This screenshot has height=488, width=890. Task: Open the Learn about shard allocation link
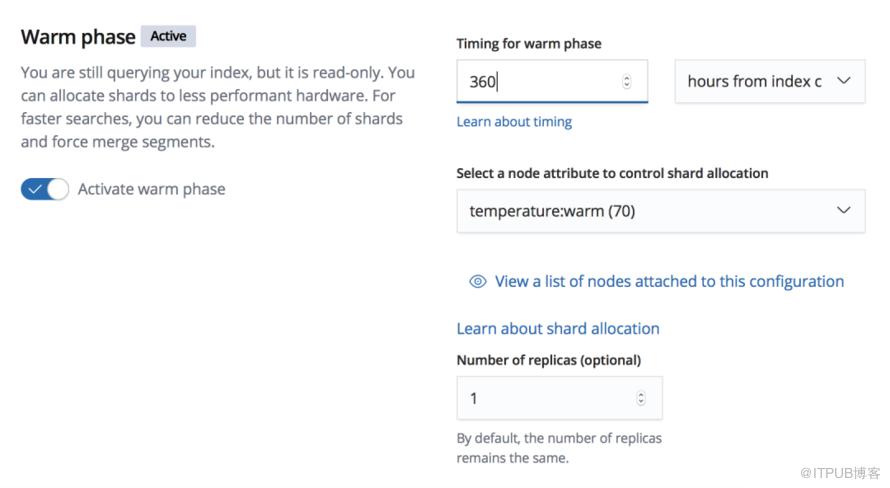558,329
